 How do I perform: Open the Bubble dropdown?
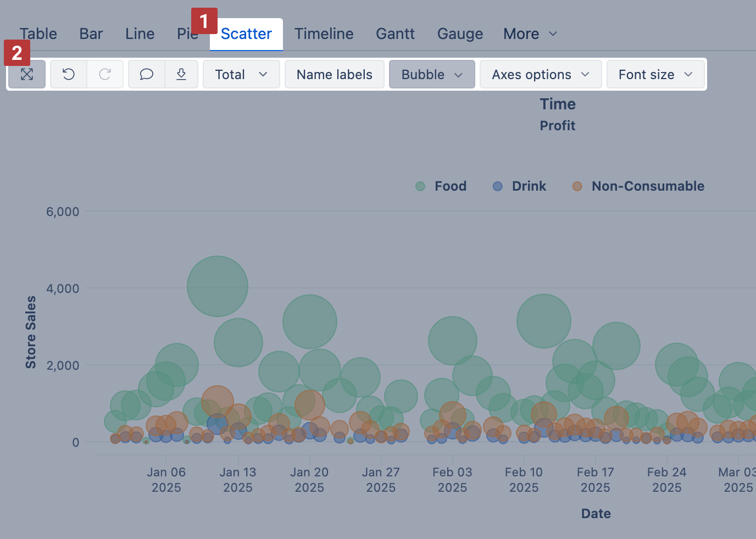[x=432, y=74]
